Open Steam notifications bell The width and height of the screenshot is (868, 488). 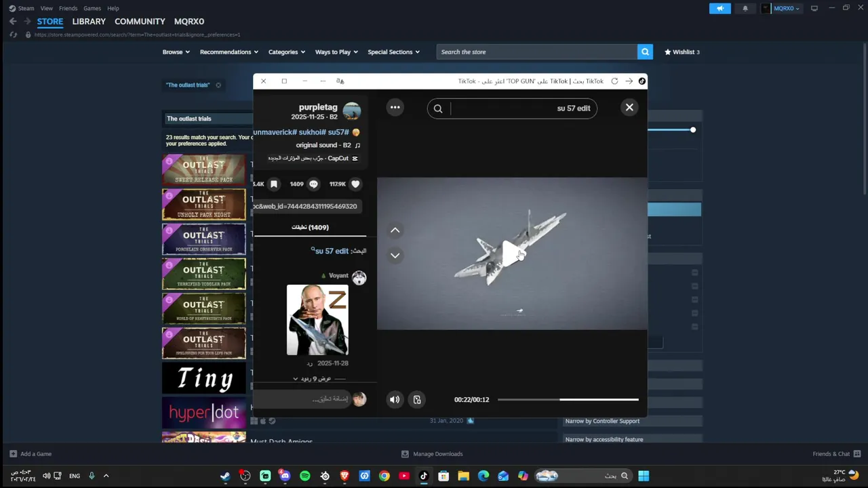[x=745, y=8]
